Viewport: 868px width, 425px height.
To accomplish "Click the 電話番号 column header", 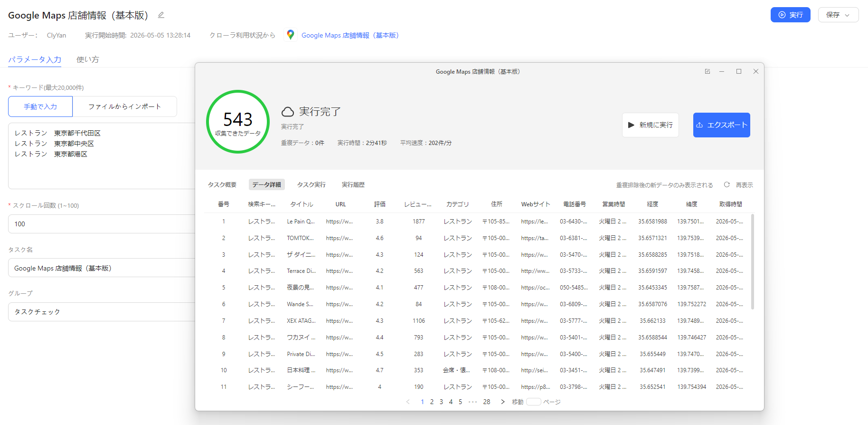I will pyautogui.click(x=575, y=204).
